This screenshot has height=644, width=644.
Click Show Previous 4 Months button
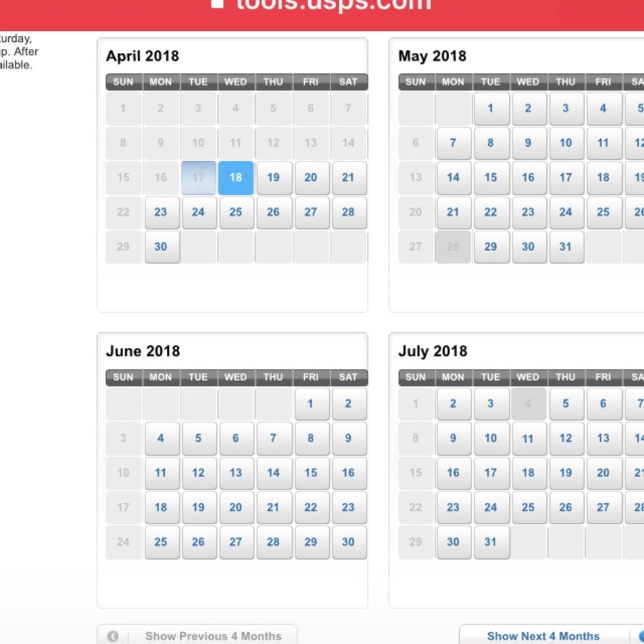(x=213, y=636)
